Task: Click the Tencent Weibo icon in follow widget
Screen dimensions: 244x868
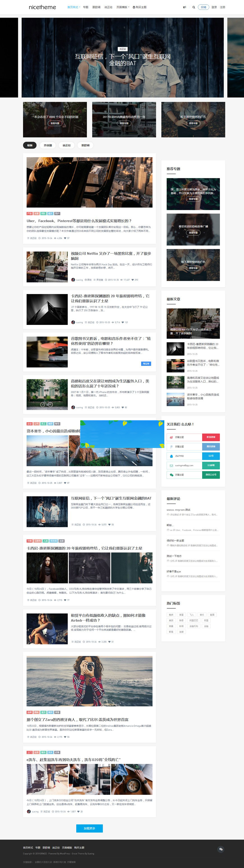Action: click(171, 446)
